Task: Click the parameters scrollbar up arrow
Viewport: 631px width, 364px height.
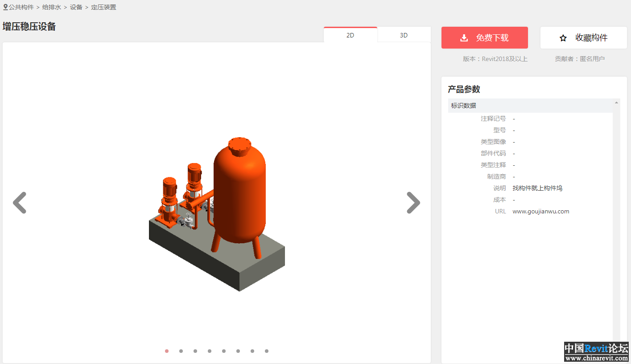Action: [x=617, y=102]
